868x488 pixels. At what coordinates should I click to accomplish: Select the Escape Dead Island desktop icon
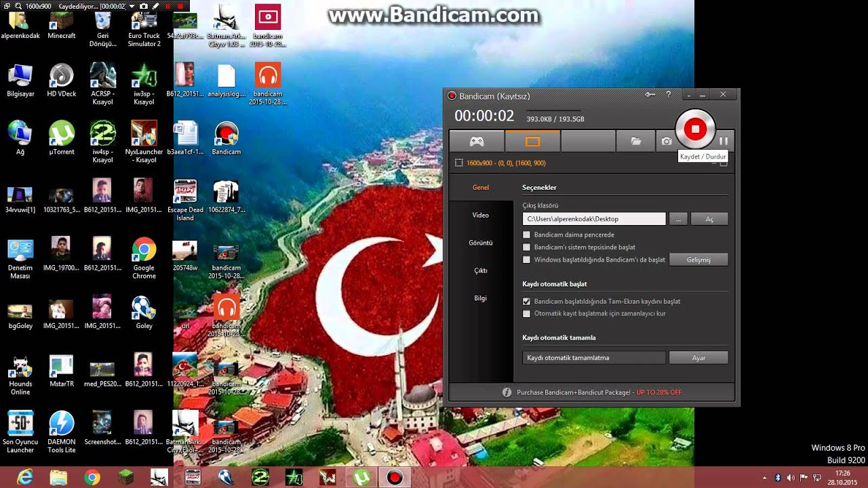pyautogui.click(x=185, y=200)
